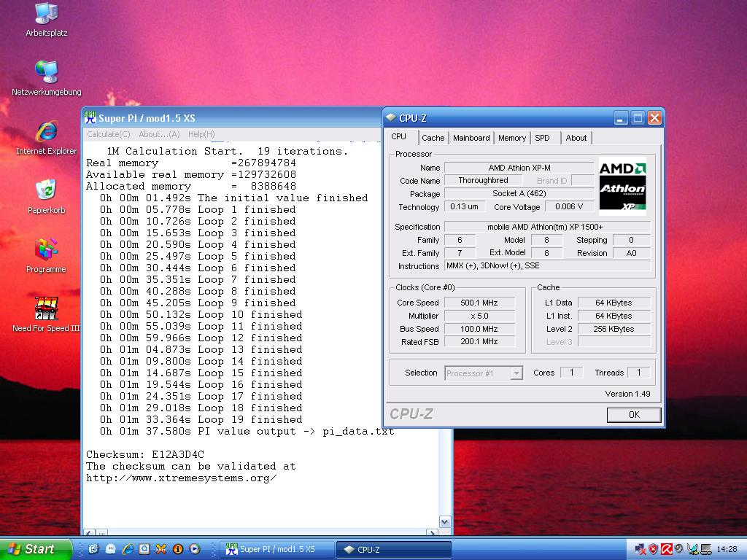Click the red Avira tray icon

[666, 549]
